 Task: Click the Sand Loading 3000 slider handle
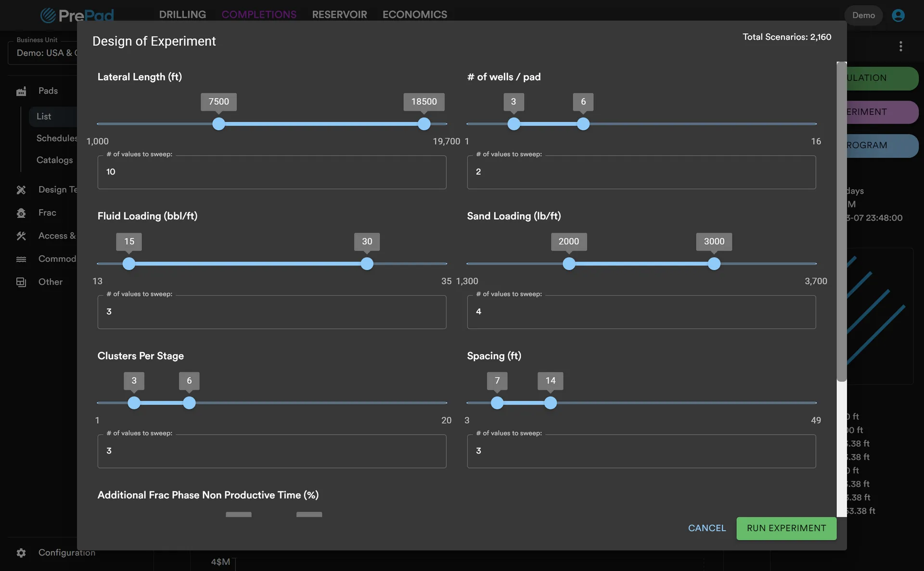pos(714,264)
